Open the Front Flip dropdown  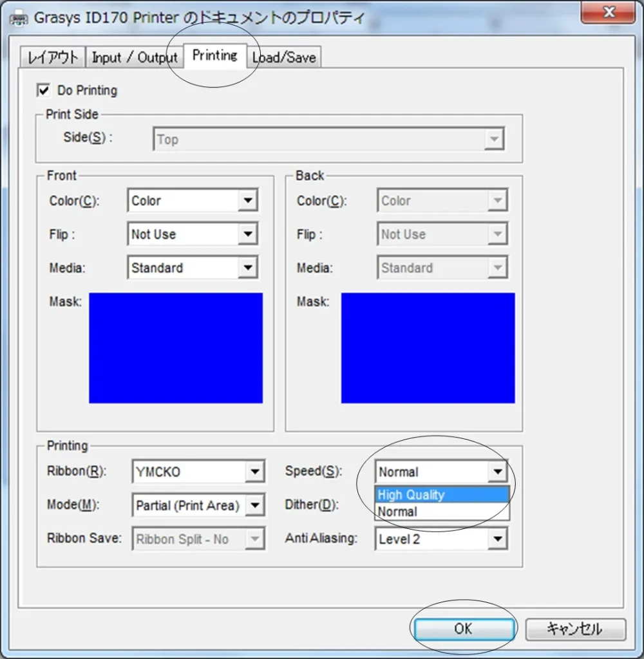coord(193,234)
